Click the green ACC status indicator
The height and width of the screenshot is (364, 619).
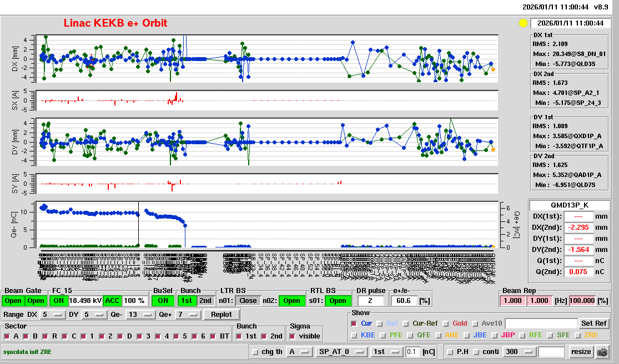[113, 301]
